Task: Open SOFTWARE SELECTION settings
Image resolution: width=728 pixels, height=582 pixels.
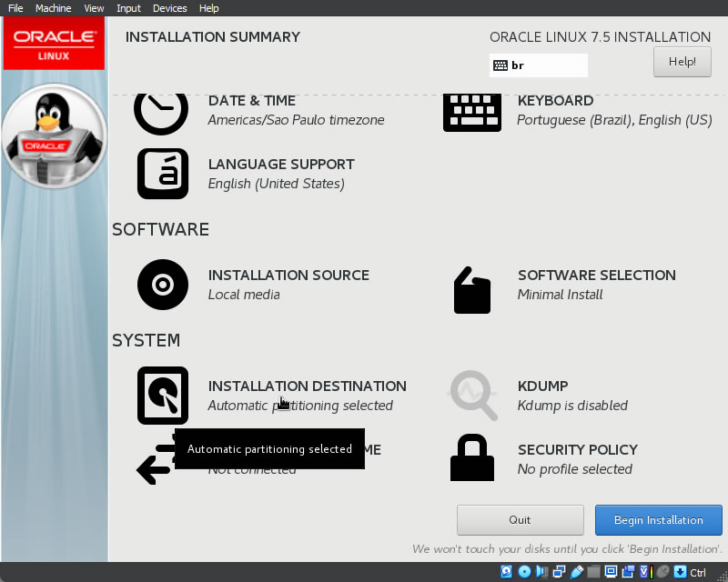Action: (597, 276)
